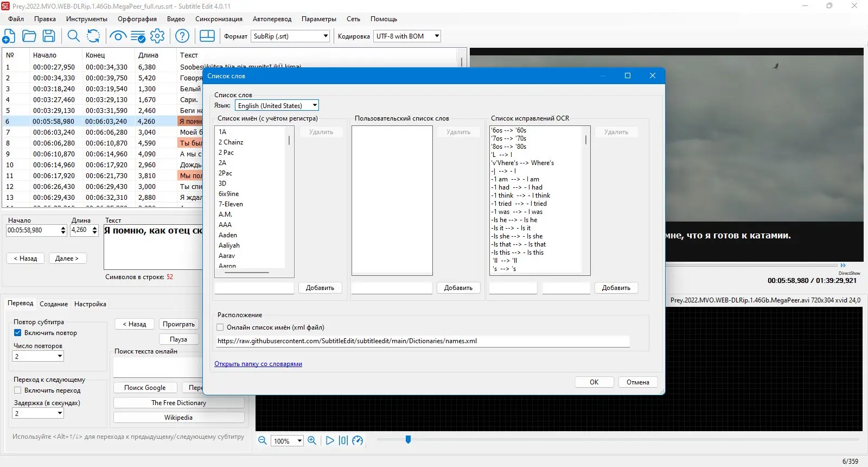The width and height of the screenshot is (868, 467).
Task: Click the visual sync eye icon
Action: coord(118,36)
